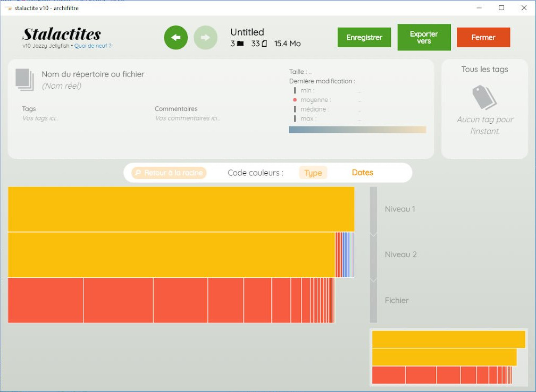The height and width of the screenshot is (392, 536).
Task: Switch color code to Dates
Action: pyautogui.click(x=362, y=173)
